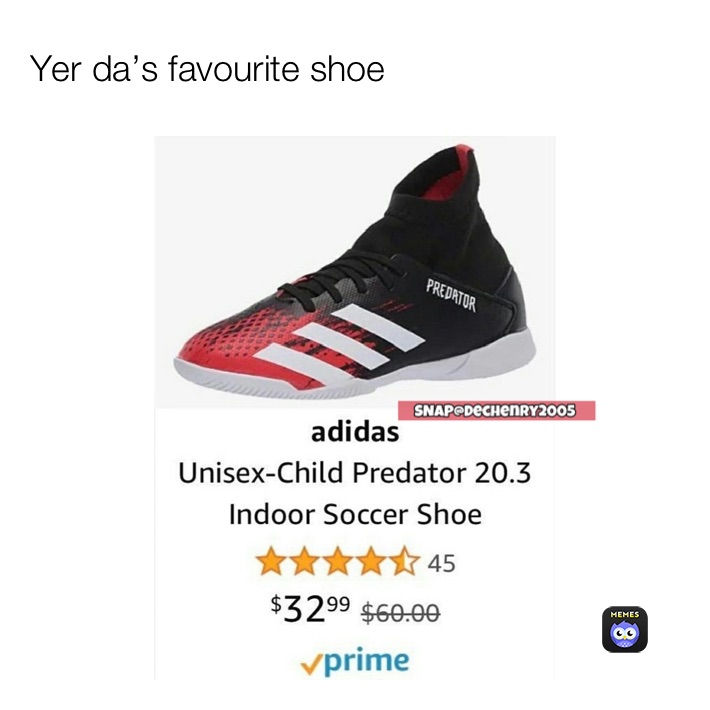
Task: Open the Unisex-Child Predator 20.3 title link
Action: pos(355,473)
